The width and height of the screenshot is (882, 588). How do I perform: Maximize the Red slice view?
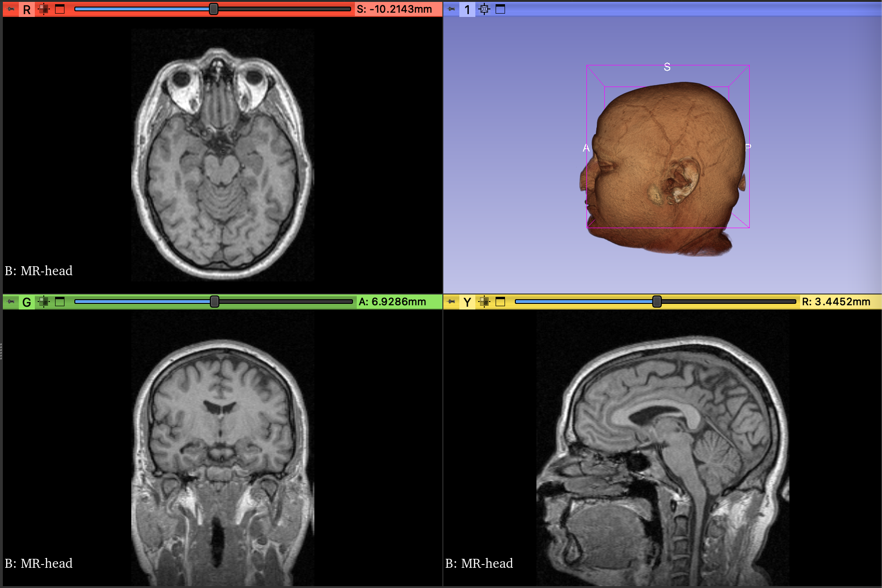[60, 9]
